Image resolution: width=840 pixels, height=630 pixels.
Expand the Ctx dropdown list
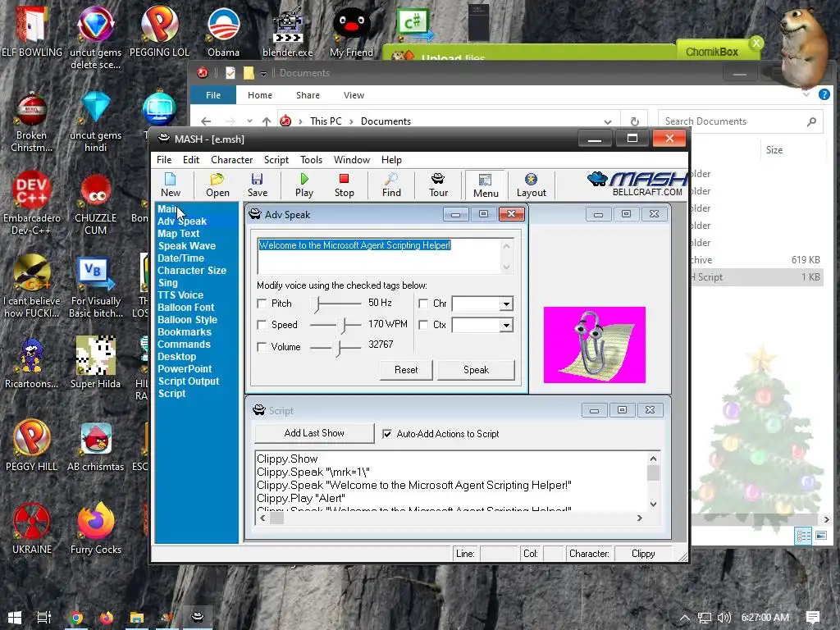[x=505, y=325]
